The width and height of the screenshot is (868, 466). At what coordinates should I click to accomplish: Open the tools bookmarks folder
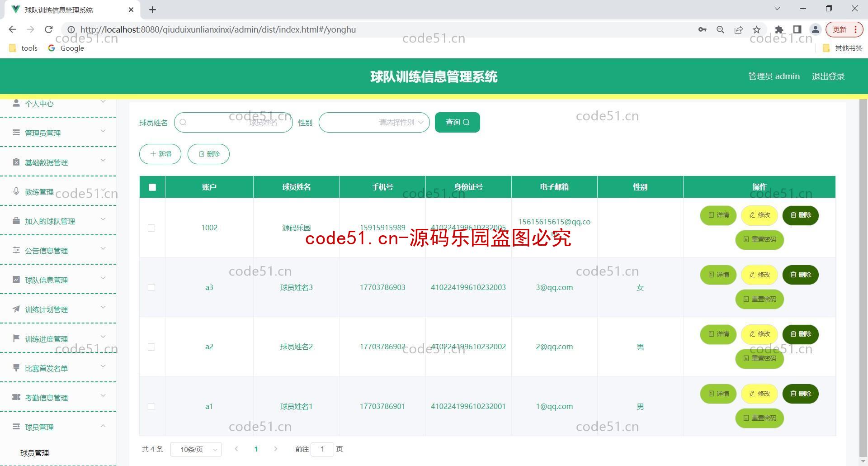24,48
